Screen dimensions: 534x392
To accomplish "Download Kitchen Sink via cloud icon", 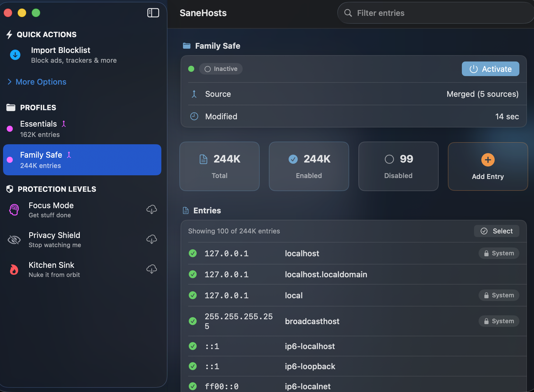I will 152,269.
